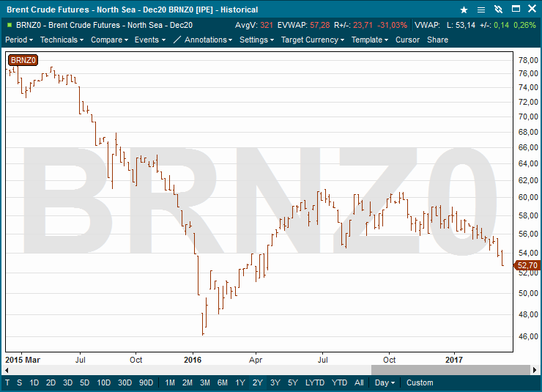Set range to 5Y
This screenshot has height=392, width=542.
293,382
